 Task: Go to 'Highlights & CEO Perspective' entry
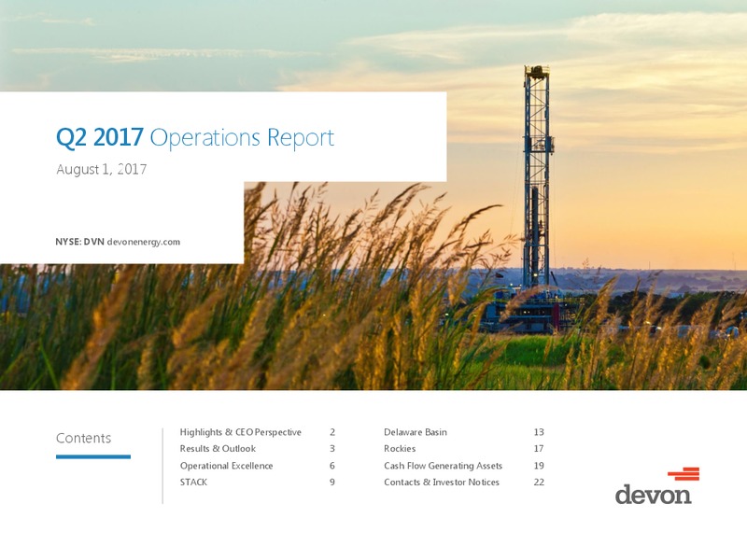point(241,432)
